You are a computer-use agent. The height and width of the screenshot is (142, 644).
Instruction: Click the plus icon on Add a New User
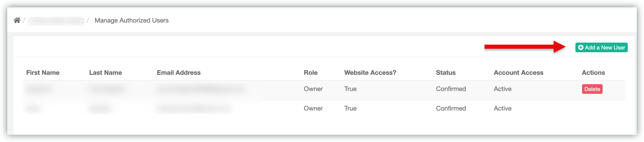click(x=581, y=47)
